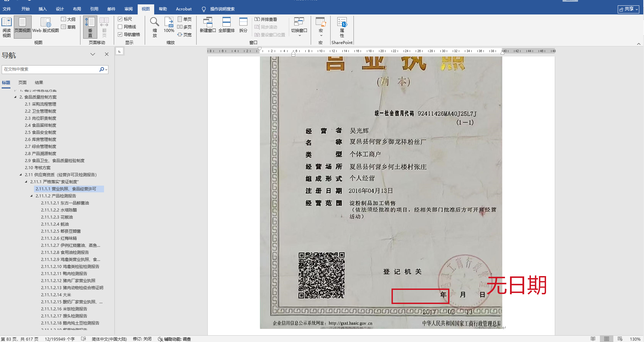This screenshot has height=342, width=644.
Task: Set zoom to 100% via ribbon icon
Action: coord(169,25)
